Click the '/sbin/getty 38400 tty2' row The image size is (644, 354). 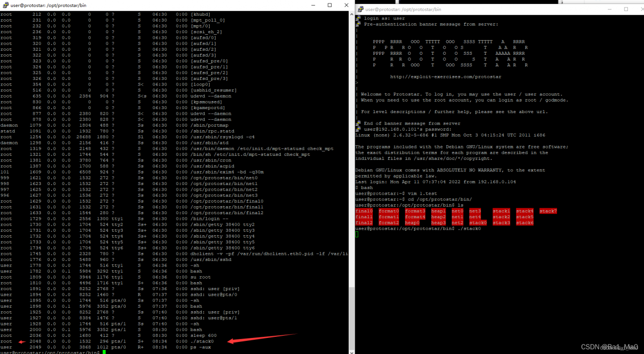[128, 224]
